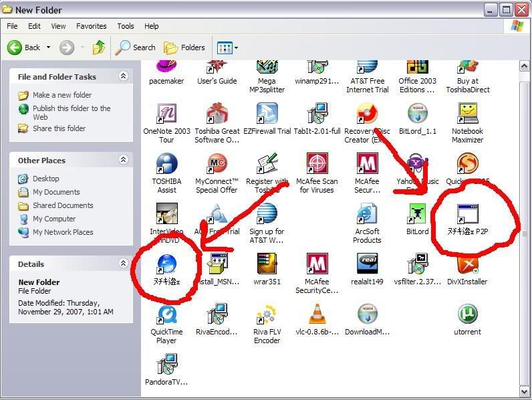This screenshot has height=400, width=532.
Task: Select the wrar351 WinRAR installer
Action: pyautogui.click(x=267, y=264)
